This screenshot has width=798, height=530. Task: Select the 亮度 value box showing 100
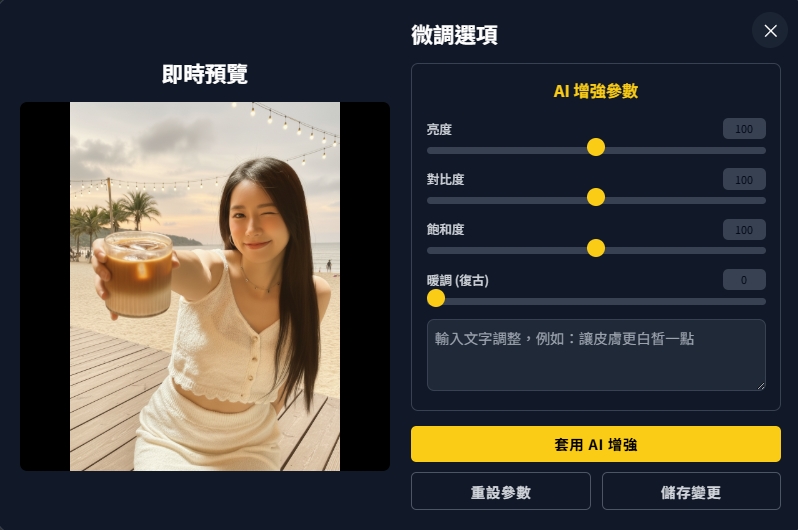744,129
